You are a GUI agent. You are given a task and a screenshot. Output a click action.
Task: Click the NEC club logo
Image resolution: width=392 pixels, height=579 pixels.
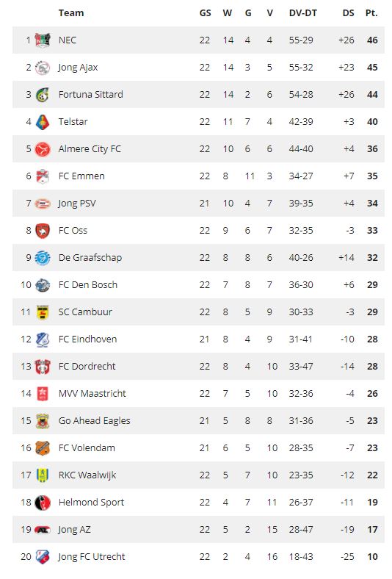(43, 40)
